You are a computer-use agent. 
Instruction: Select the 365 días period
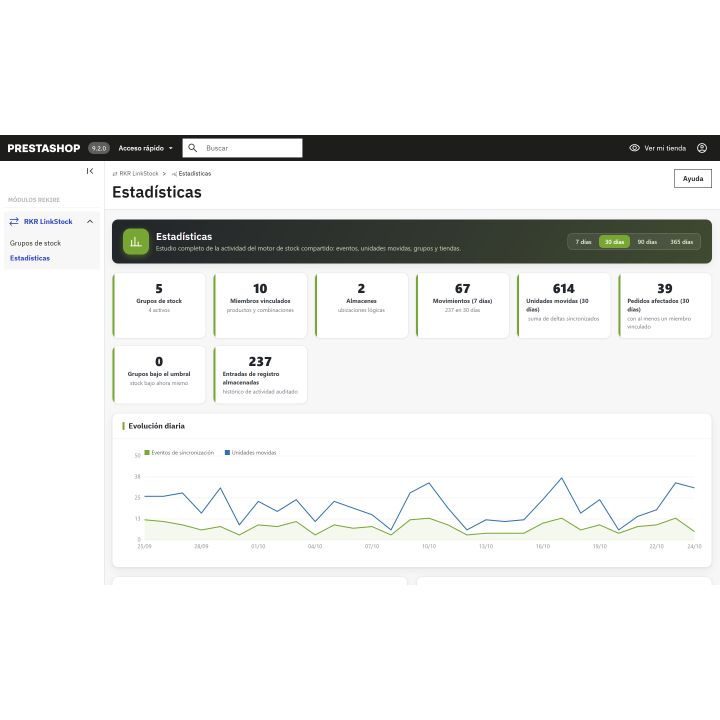tap(681, 242)
